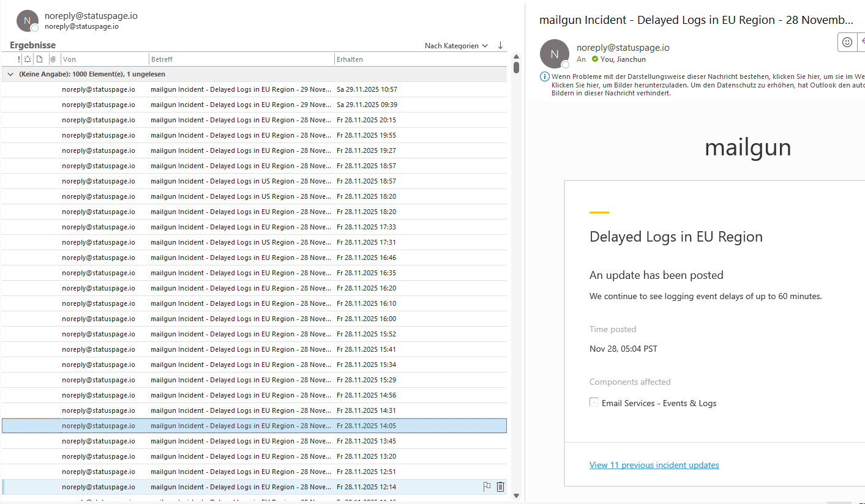Click the importance column header icon

point(19,59)
